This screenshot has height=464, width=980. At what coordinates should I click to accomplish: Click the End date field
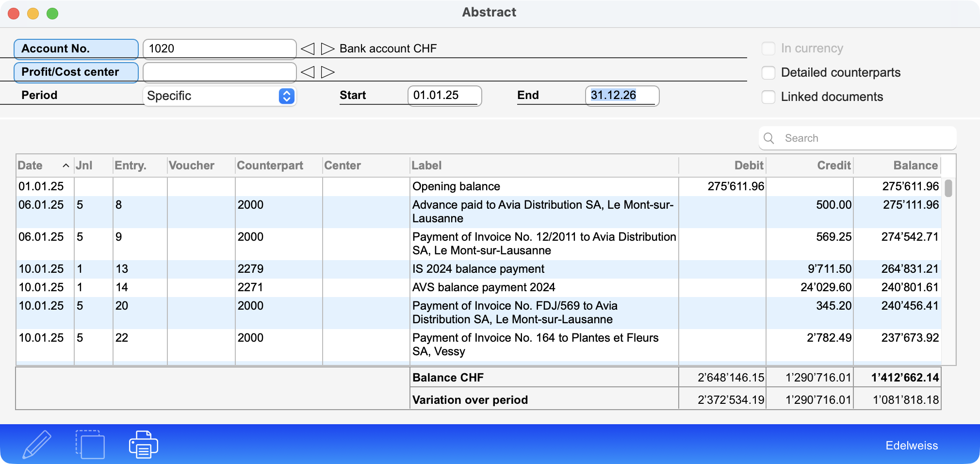tap(621, 96)
